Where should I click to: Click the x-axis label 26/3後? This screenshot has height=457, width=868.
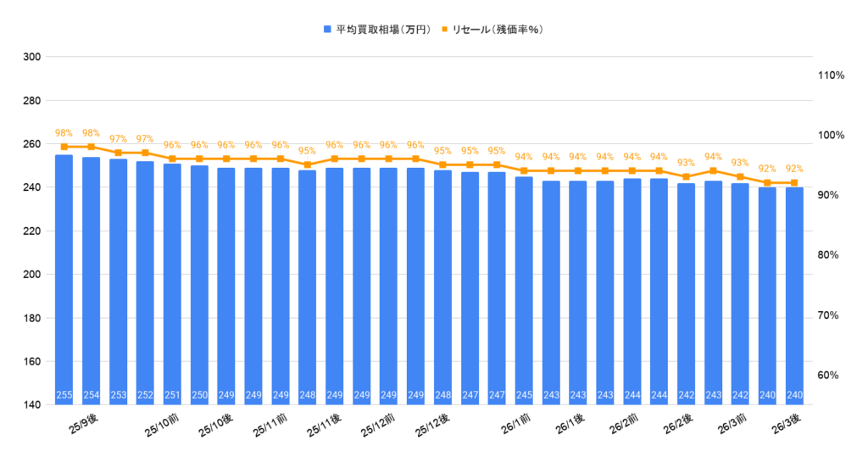[x=787, y=425]
